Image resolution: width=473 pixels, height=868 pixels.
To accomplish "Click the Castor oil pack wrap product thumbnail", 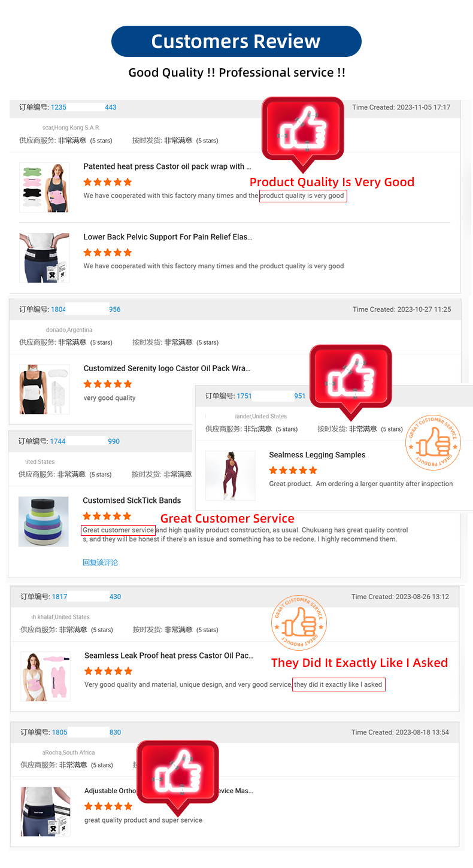I will tap(44, 187).
